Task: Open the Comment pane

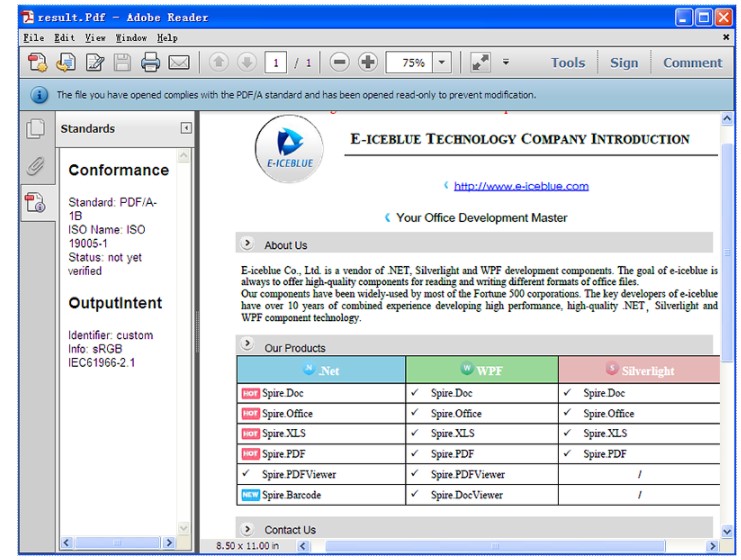Action: tap(692, 62)
